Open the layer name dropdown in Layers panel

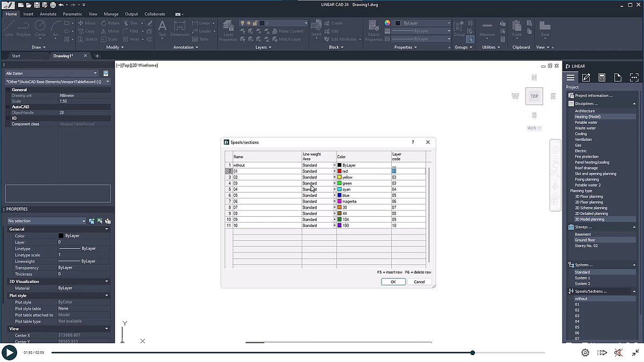coord(306,23)
